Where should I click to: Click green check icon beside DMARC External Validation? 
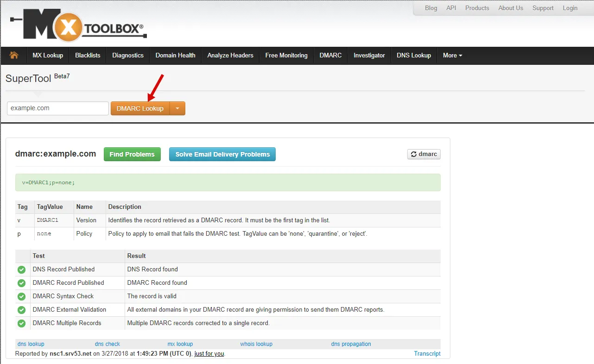pos(21,310)
